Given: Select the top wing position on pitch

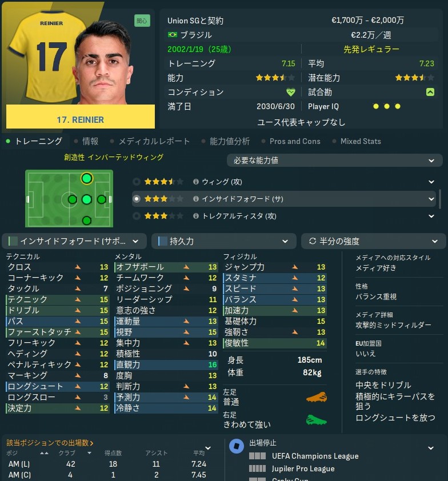Looking at the screenshot, I should [87, 179].
